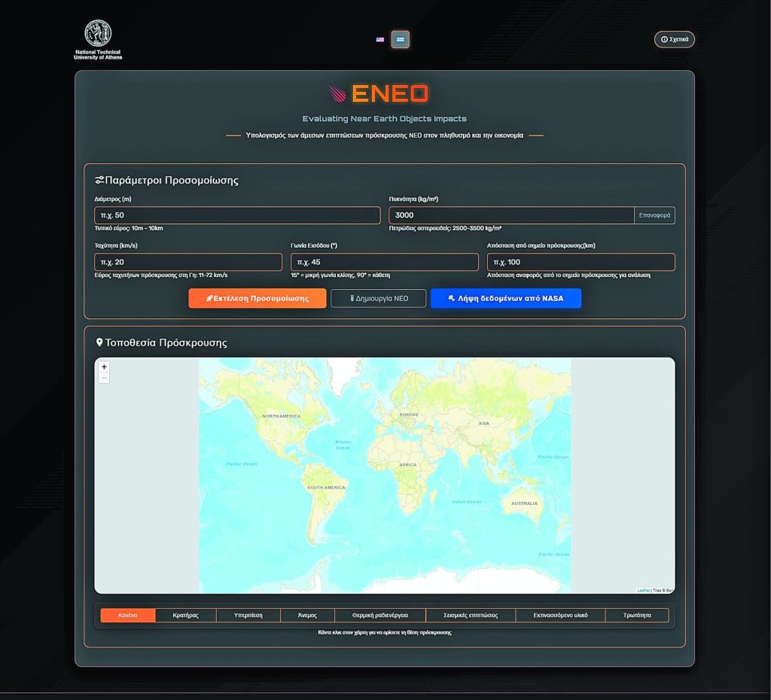Switch language with the US flag icon
The image size is (771, 700).
pyautogui.click(x=380, y=40)
